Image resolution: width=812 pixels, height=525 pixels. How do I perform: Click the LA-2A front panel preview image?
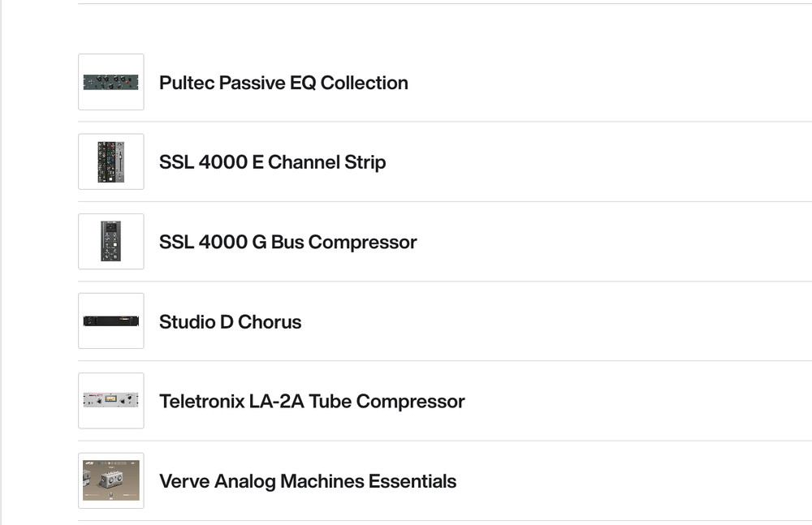pos(110,400)
